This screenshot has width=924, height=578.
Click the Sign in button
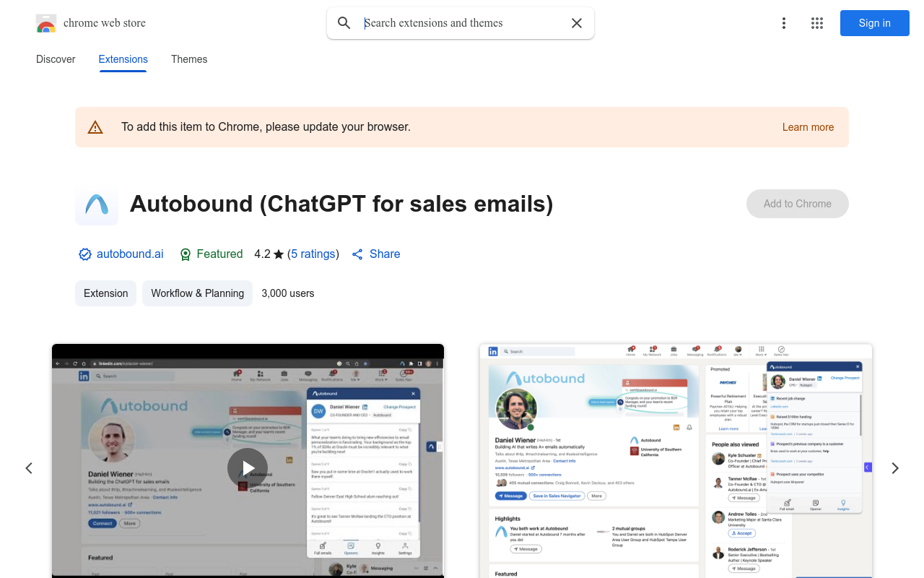(x=875, y=23)
